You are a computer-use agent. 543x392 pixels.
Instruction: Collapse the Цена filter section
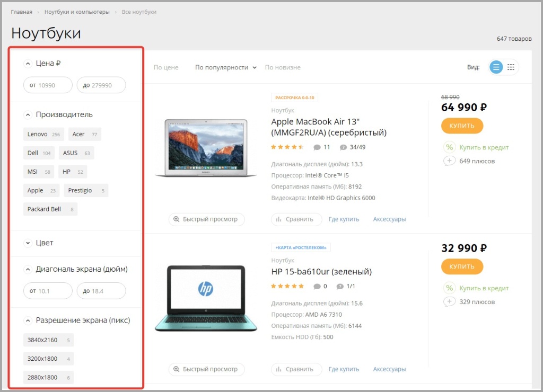click(28, 64)
